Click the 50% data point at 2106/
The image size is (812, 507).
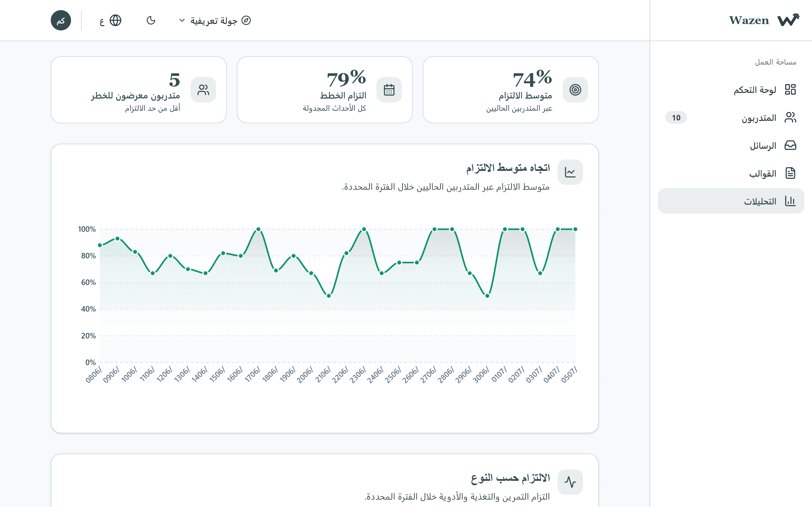tap(329, 296)
